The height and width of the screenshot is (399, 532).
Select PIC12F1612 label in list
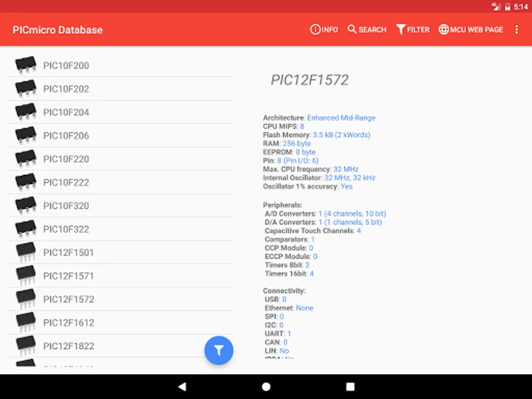[x=69, y=323]
